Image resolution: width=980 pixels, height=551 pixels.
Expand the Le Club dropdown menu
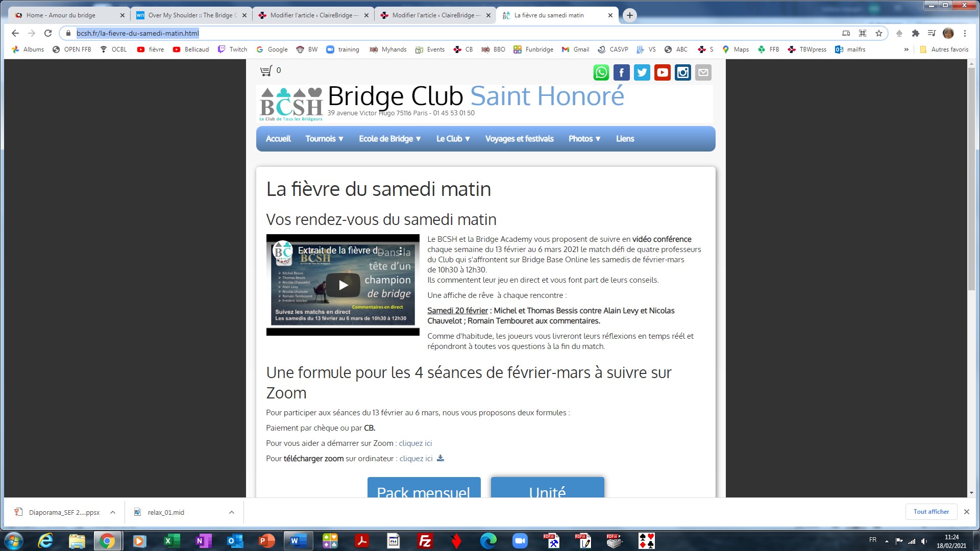(453, 139)
